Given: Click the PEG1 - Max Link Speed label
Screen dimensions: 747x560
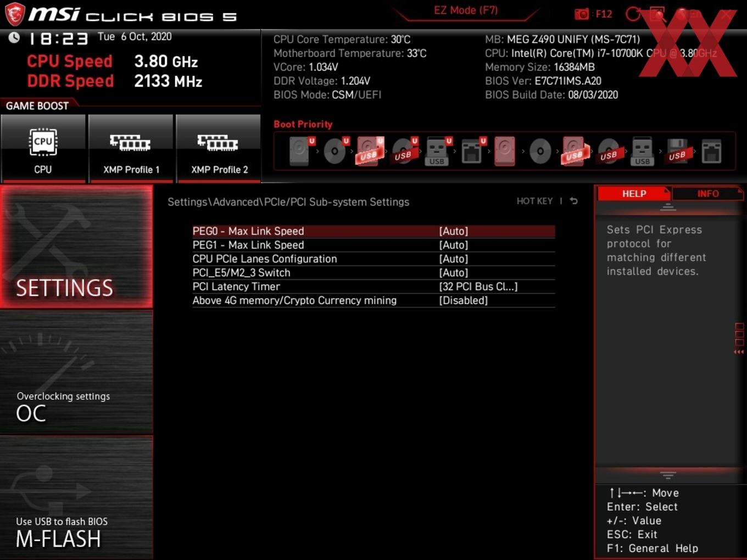Looking at the screenshot, I should pos(248,245).
